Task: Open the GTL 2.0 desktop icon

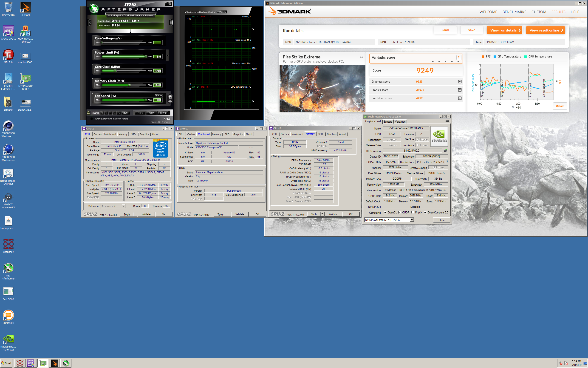Action: coord(8,56)
